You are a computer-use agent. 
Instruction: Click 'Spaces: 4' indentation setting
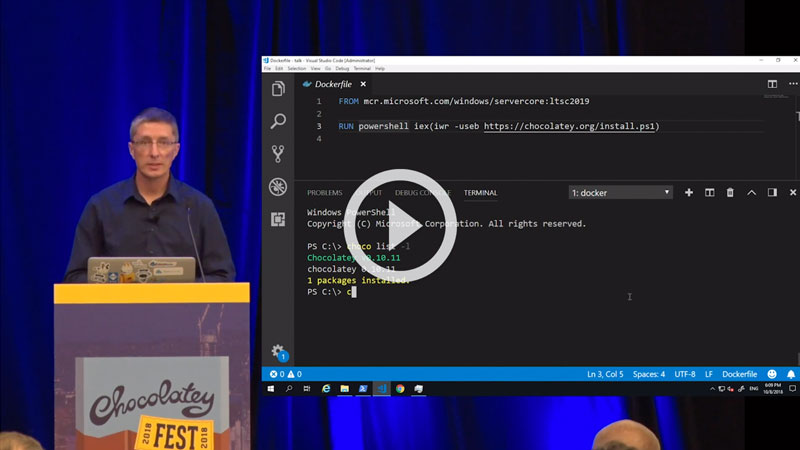(x=649, y=374)
